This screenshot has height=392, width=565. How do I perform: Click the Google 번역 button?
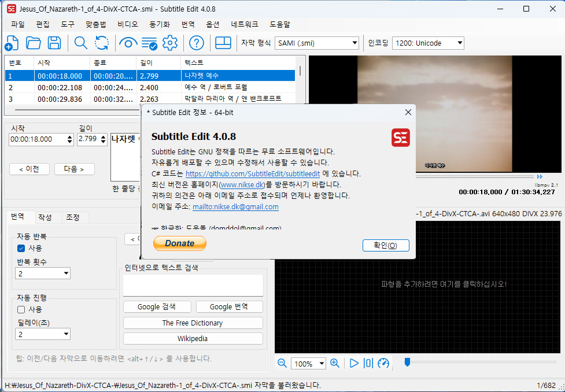click(x=229, y=307)
